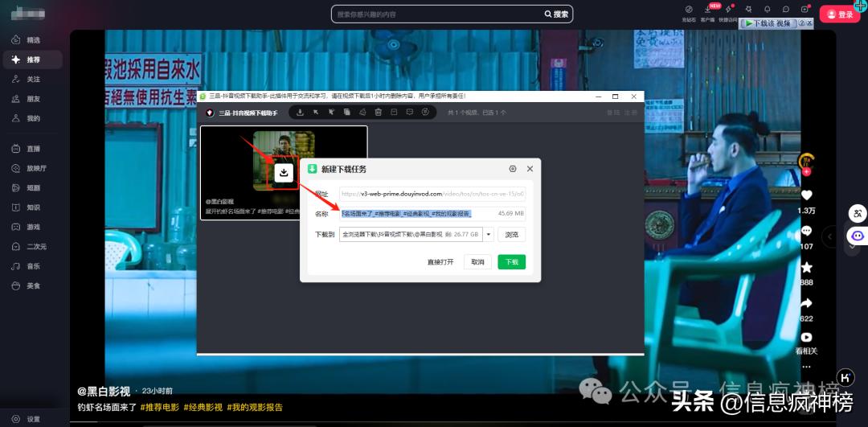Select 推荐 in the left sidebar

(32, 60)
